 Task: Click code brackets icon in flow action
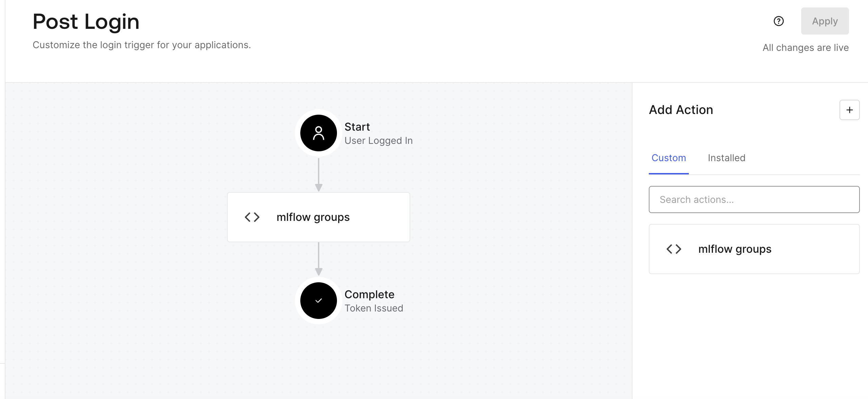tap(252, 217)
